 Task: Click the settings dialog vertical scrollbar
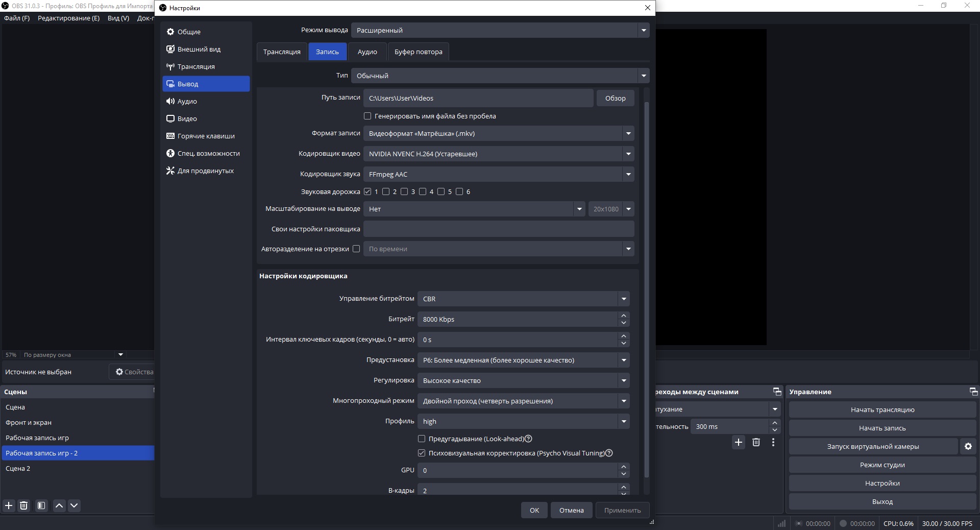647,290
